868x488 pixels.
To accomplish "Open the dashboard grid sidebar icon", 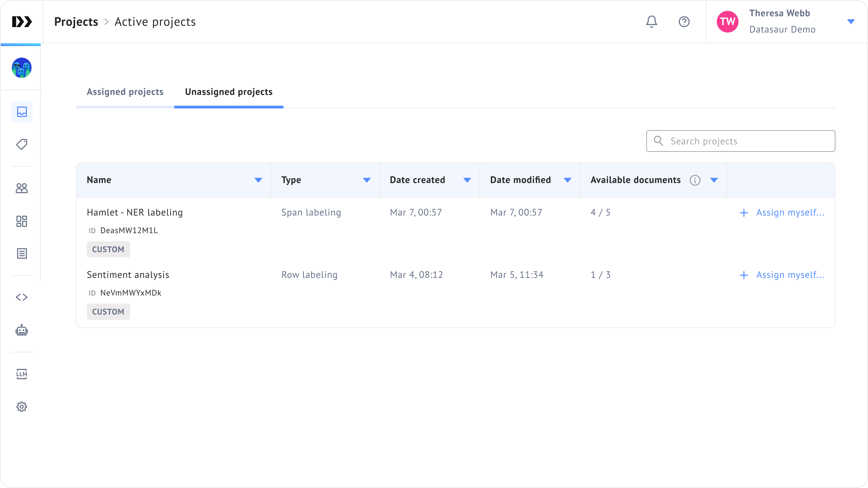I will pyautogui.click(x=21, y=221).
